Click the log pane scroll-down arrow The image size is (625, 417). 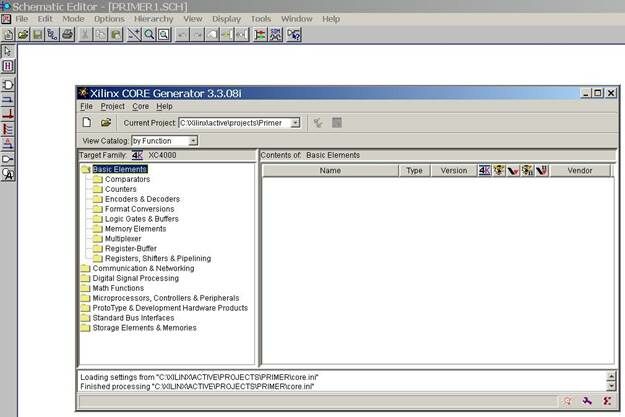pos(611,386)
